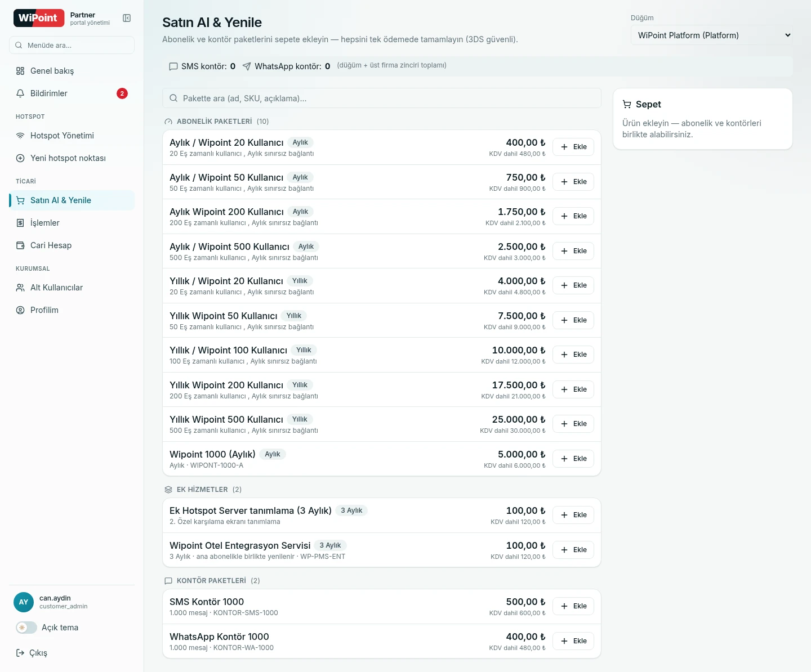Click the Bildirimler bell icon
This screenshot has width=811, height=672.
coord(20,93)
